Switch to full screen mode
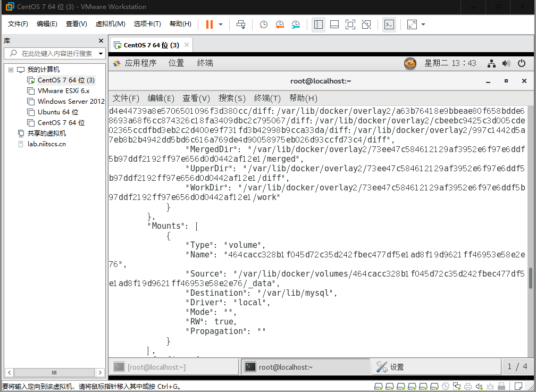 tap(350, 24)
